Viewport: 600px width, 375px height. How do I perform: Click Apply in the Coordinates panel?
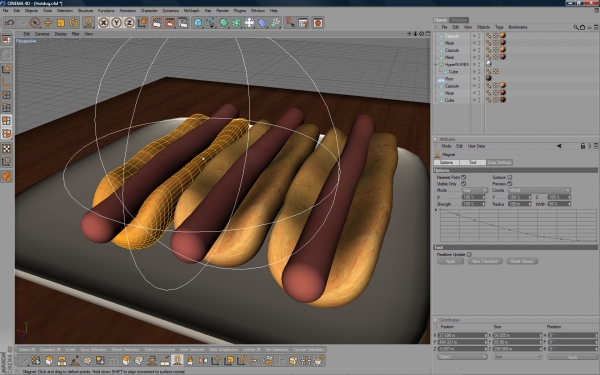(572, 357)
